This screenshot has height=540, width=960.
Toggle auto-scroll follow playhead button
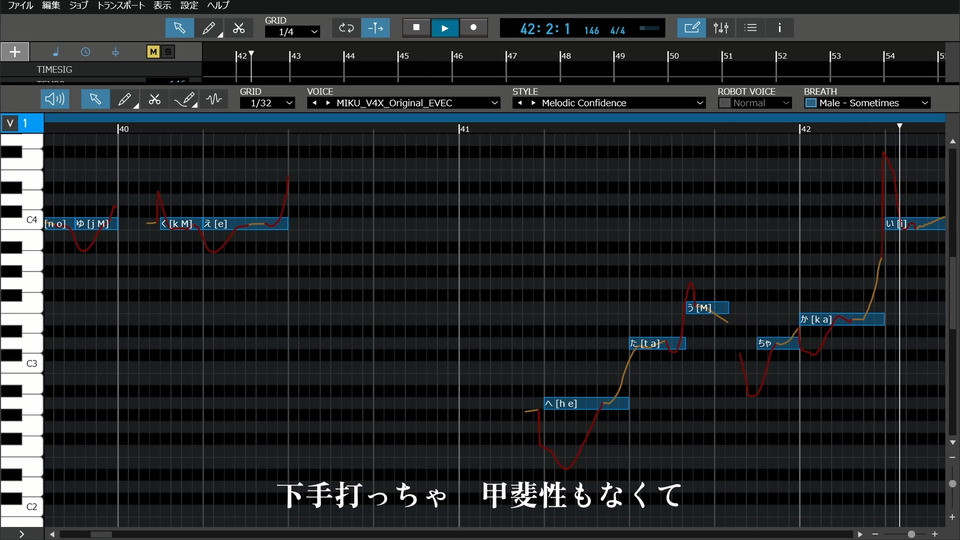click(375, 28)
